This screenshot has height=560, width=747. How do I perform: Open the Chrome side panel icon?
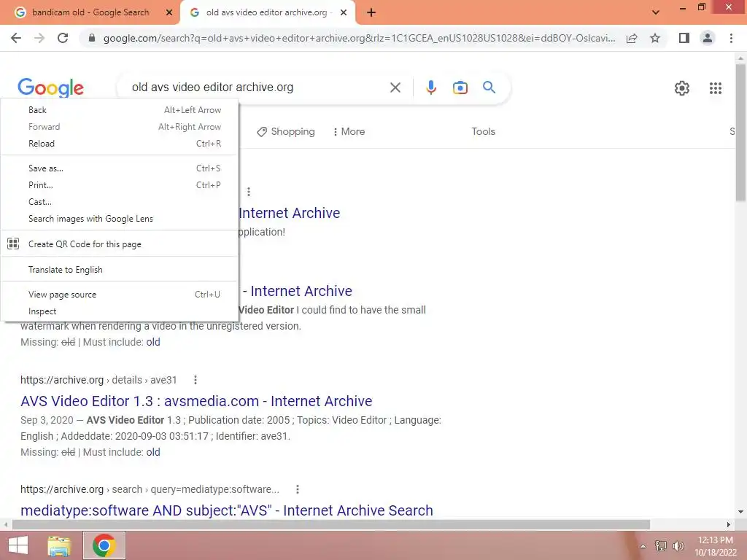click(x=684, y=38)
